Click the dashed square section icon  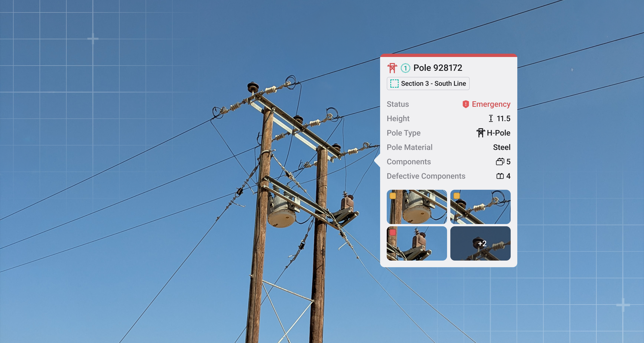tap(394, 84)
